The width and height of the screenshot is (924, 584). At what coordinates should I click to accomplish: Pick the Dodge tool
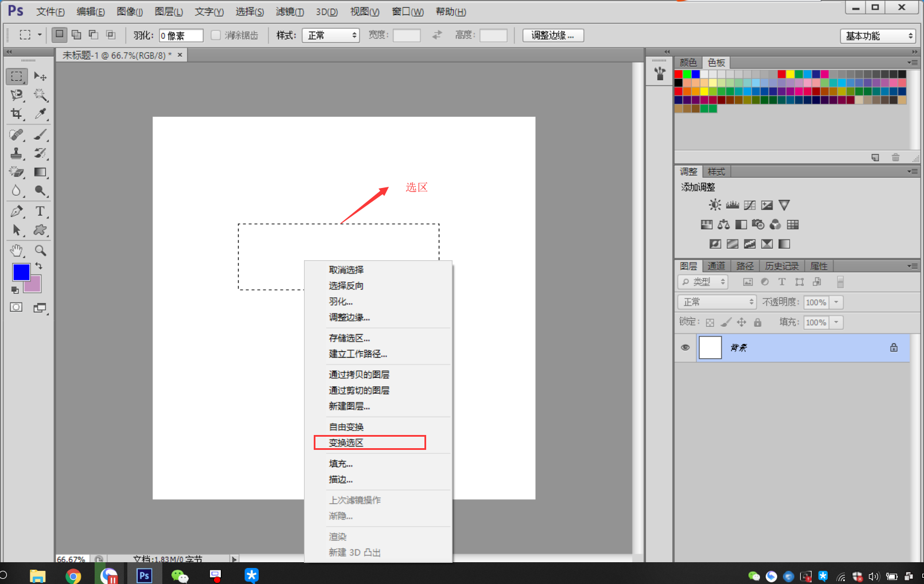click(40, 190)
